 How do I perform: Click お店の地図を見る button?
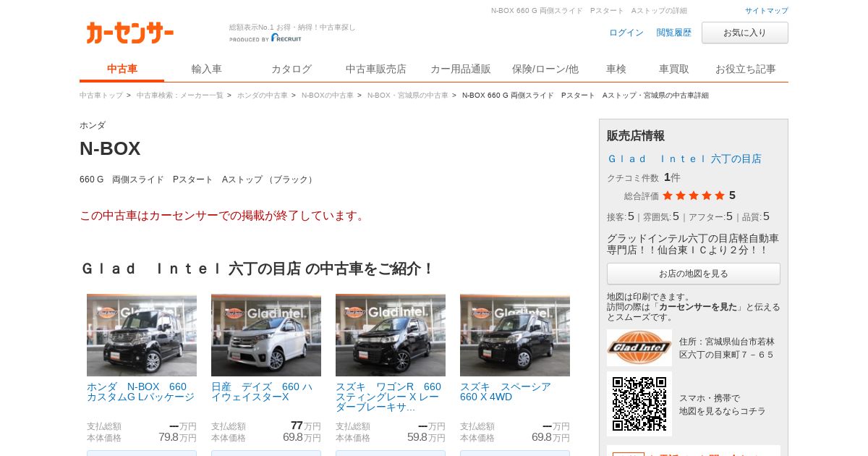(694, 274)
